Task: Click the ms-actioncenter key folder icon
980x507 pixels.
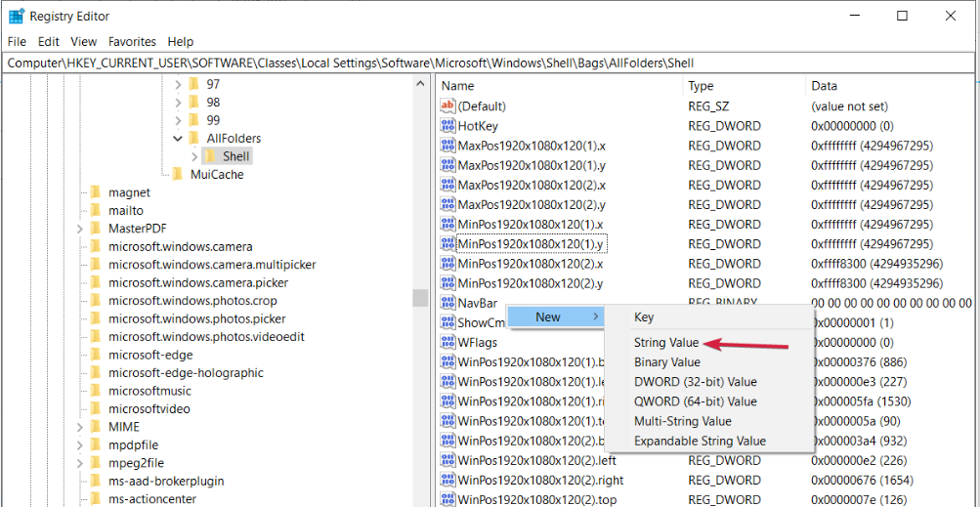Action: point(96,499)
